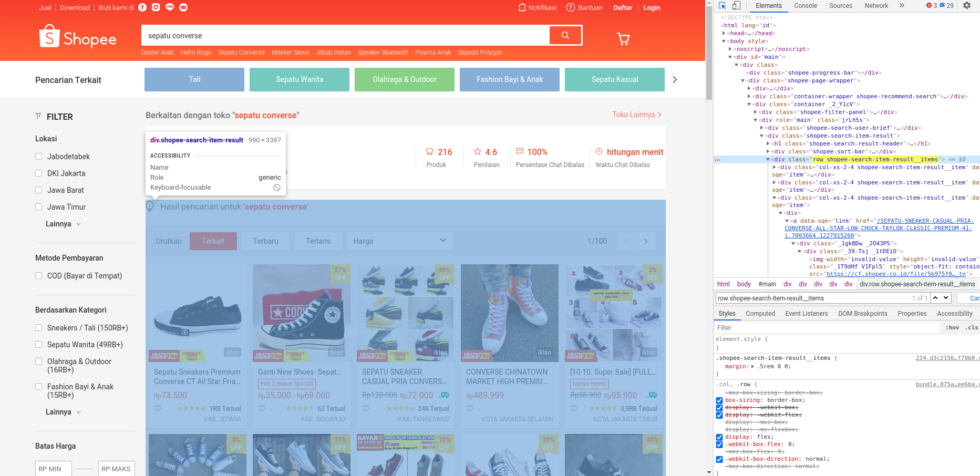The height and width of the screenshot is (476, 980).
Task: Select the Sepatu Wanita category tile
Action: [x=300, y=79]
